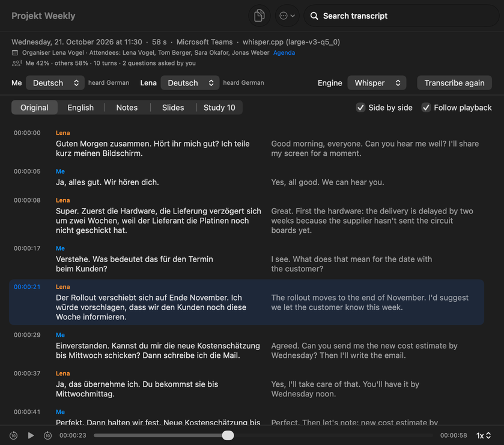Image resolution: width=504 pixels, height=445 pixels.
Task: Copy the transcript with the documents icon
Action: [x=259, y=16]
